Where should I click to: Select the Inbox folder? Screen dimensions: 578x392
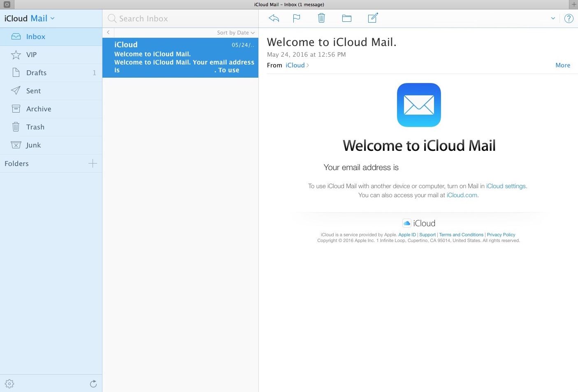pyautogui.click(x=36, y=36)
